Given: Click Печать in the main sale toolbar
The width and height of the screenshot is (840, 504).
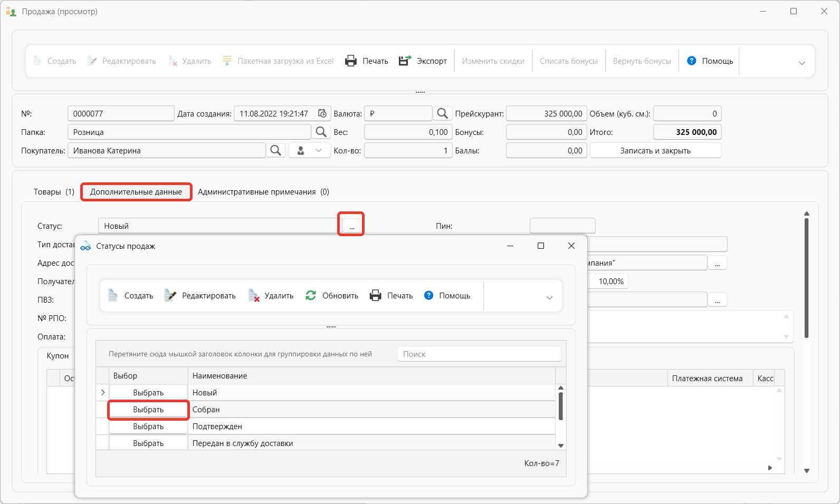Looking at the screenshot, I should pos(367,61).
